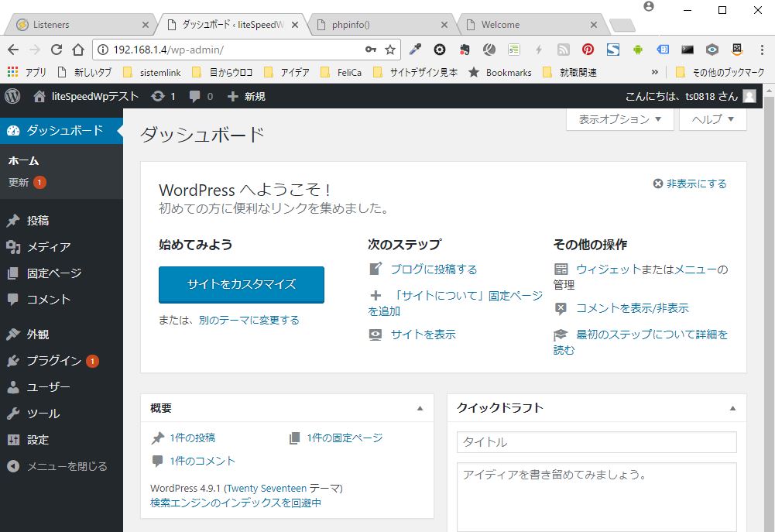Image resolution: width=775 pixels, height=532 pixels.
Task: Expand ヘルプ dropdown tab
Action: [713, 119]
